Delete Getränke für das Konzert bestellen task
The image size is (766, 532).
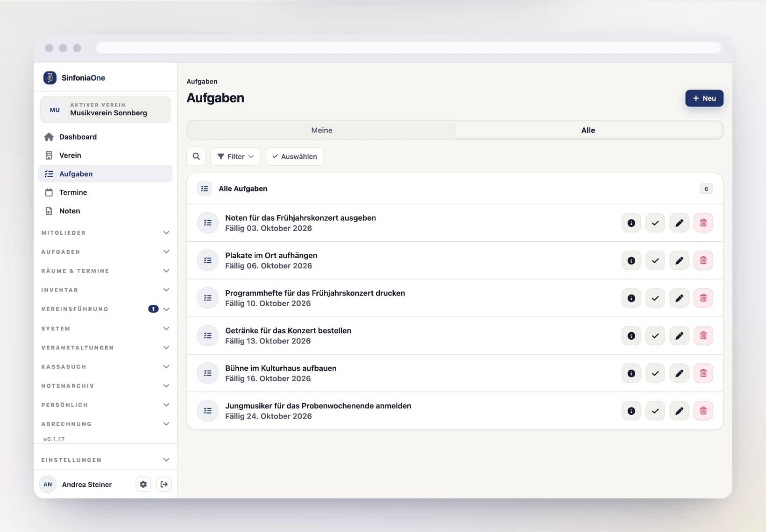coord(703,336)
